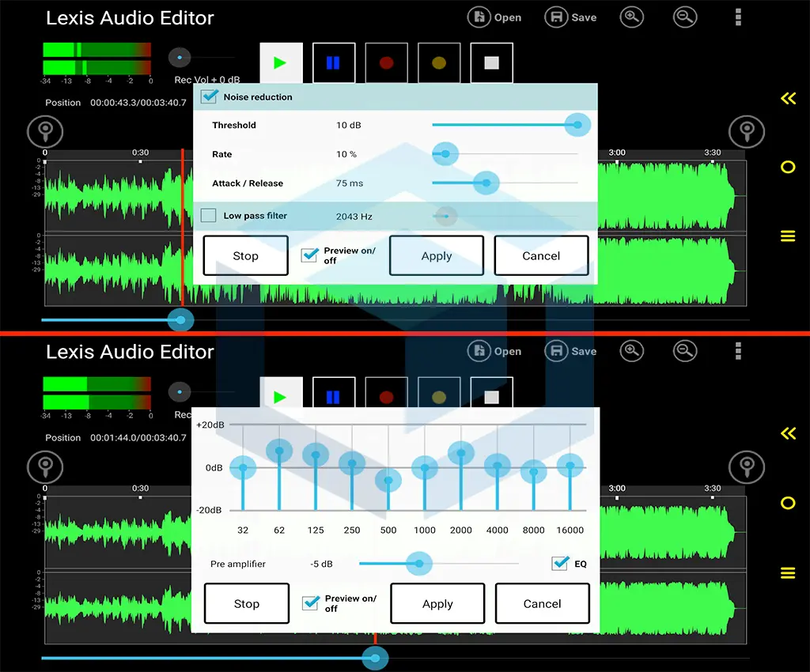810x672 pixels.
Task: Pause audio in the top editor
Action: pos(334,63)
